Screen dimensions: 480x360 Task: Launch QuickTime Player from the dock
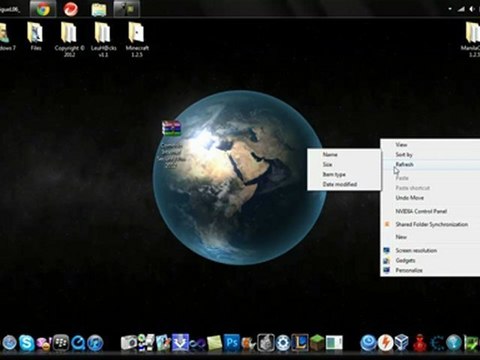(78, 343)
